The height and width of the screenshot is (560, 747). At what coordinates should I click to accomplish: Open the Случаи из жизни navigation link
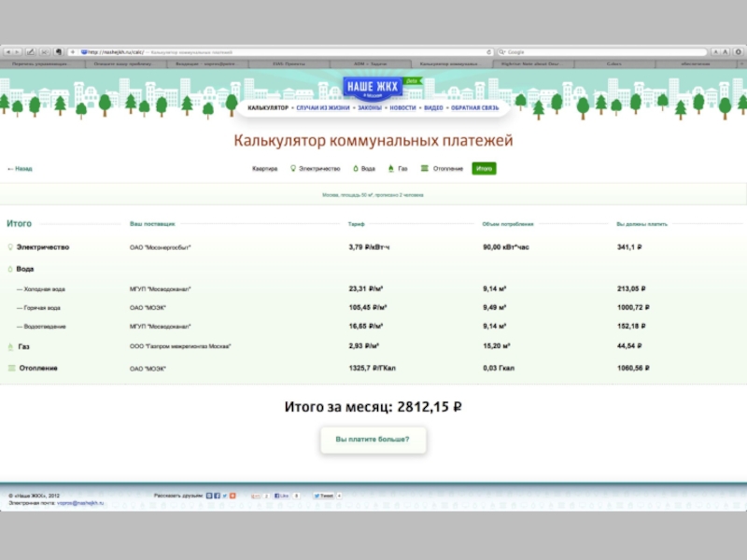pyautogui.click(x=323, y=108)
